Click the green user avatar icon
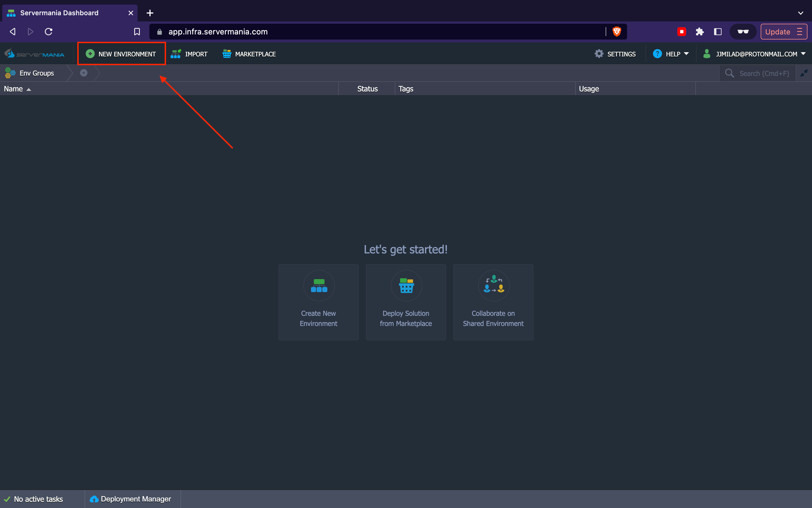812x508 pixels. 707,54
